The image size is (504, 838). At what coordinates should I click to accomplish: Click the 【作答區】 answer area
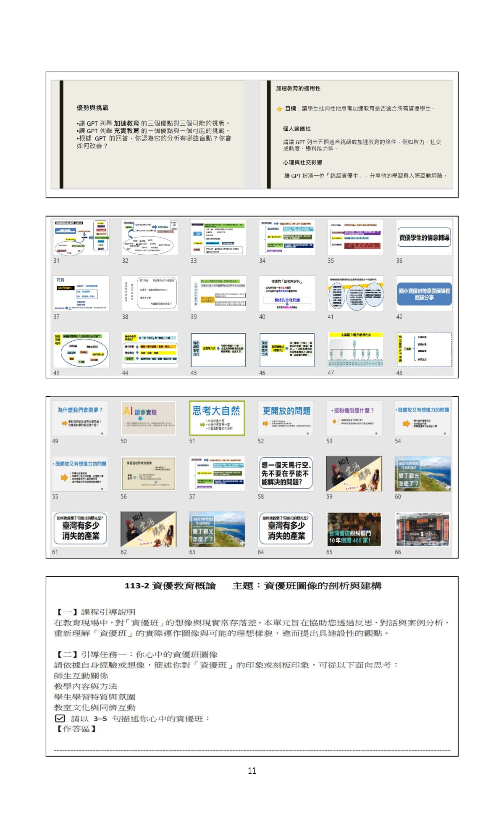(x=76, y=729)
